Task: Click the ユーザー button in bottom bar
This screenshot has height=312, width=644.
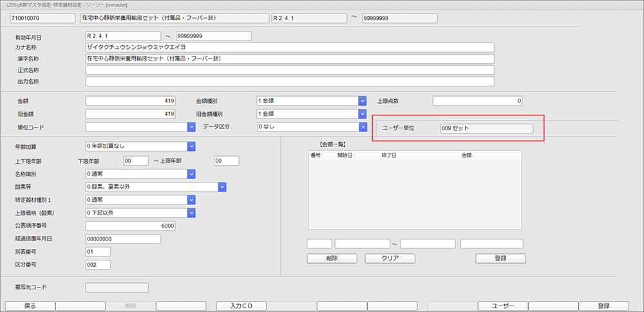Action: coord(502,306)
